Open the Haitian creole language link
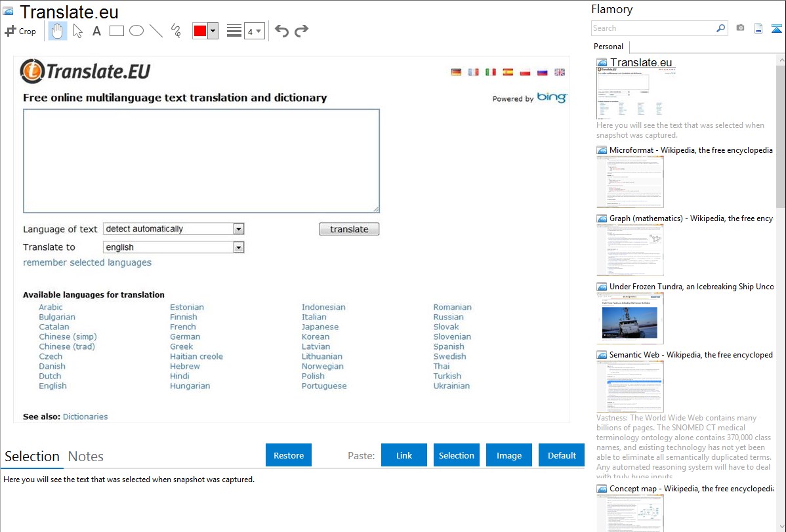This screenshot has height=532, width=786. (197, 356)
